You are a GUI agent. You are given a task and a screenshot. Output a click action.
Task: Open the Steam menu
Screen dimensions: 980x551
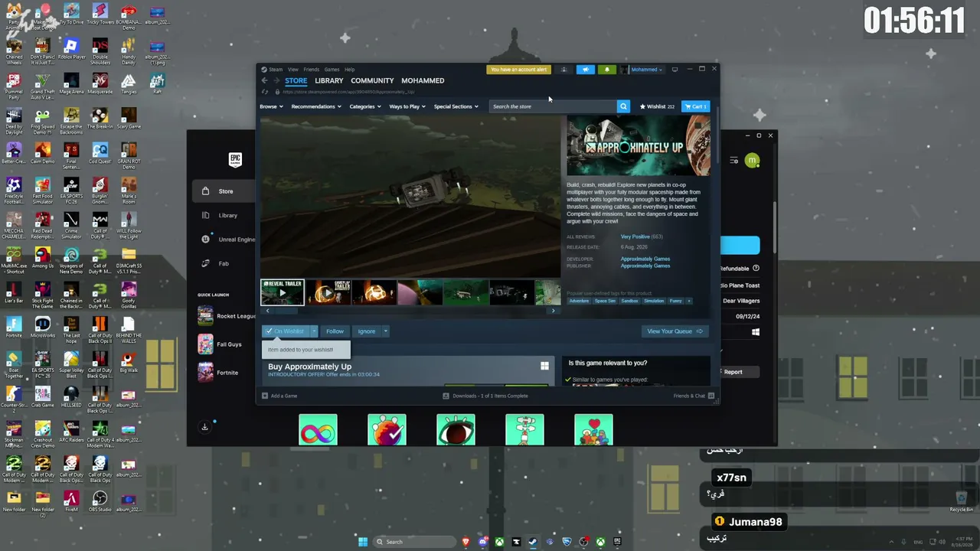coord(272,70)
